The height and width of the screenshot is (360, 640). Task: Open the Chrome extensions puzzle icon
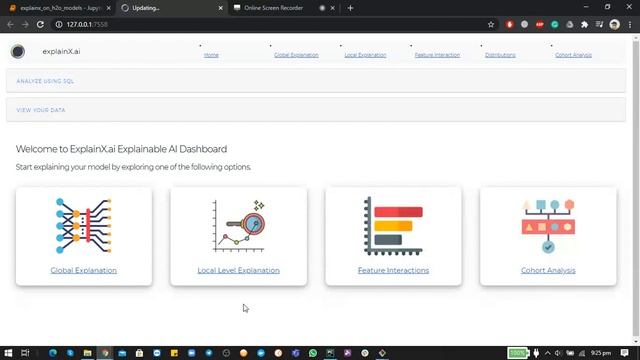(584, 24)
